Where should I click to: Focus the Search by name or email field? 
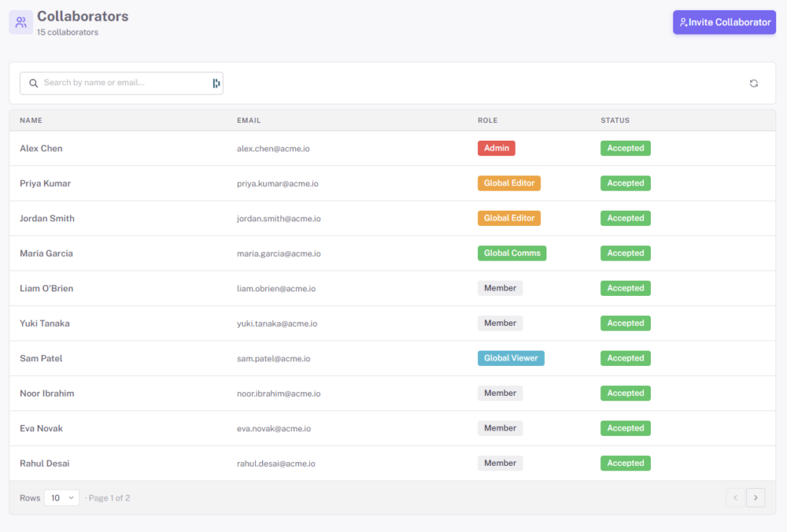[121, 83]
